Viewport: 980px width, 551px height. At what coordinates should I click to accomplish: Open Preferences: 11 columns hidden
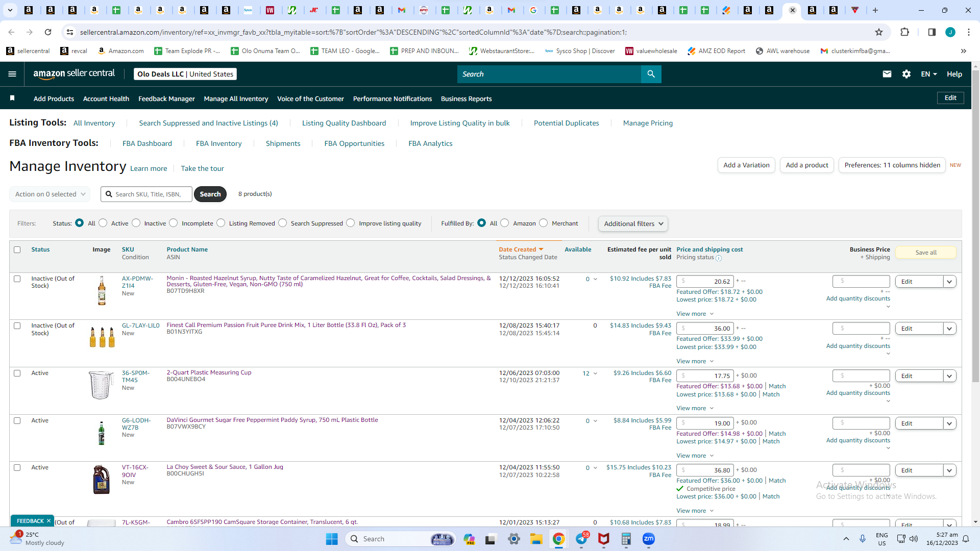click(892, 165)
